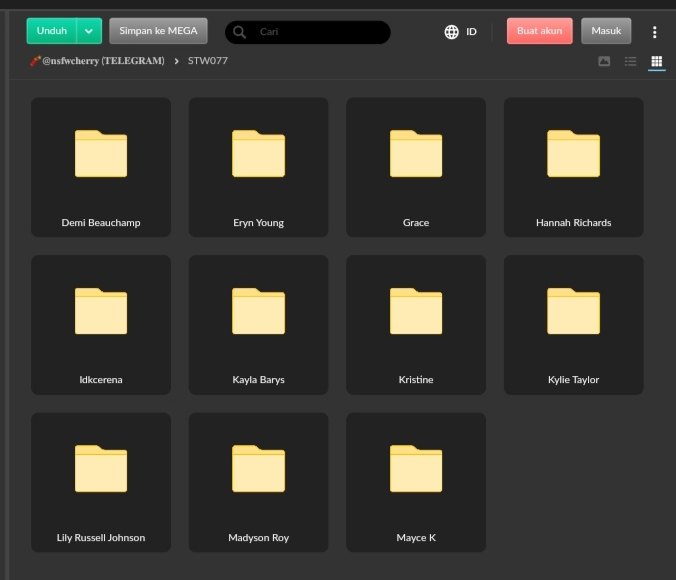Select the Idkcerena folder icon
The image size is (676, 580).
(101, 311)
